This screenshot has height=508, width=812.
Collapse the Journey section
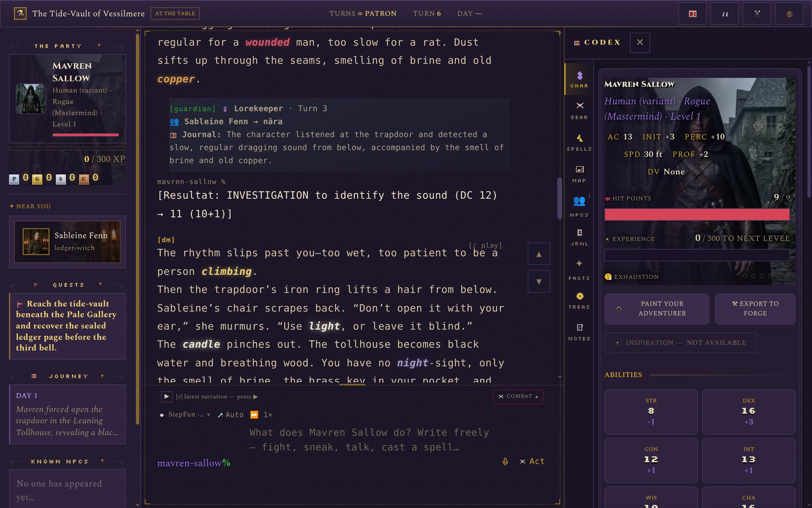click(x=103, y=376)
